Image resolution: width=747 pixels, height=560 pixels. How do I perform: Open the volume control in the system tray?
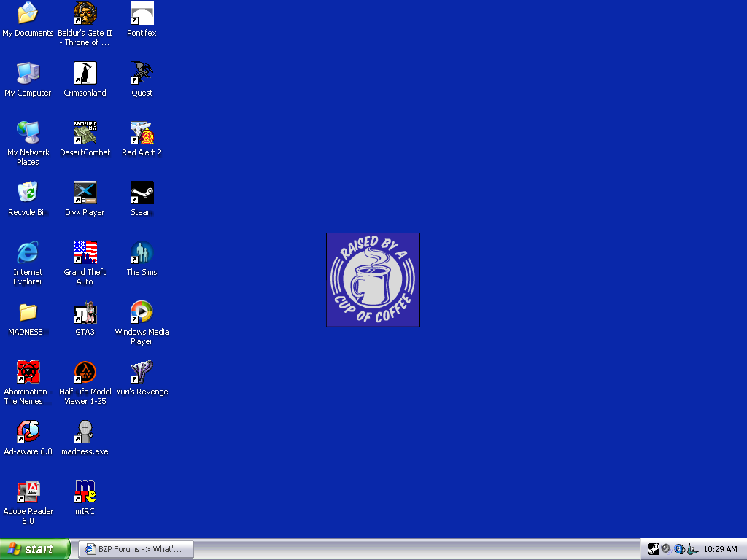(x=665, y=549)
